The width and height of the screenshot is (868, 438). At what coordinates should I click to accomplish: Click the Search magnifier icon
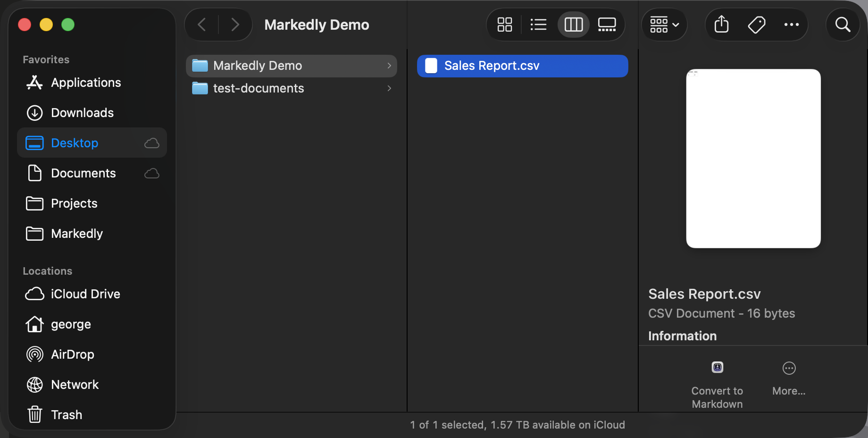(843, 25)
